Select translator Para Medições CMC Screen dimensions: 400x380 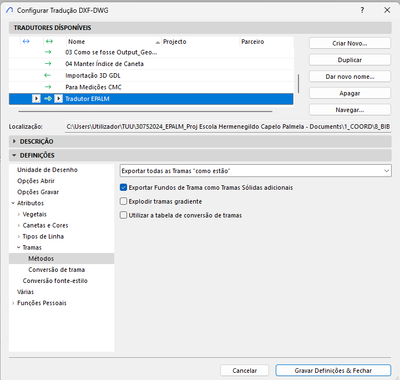93,87
